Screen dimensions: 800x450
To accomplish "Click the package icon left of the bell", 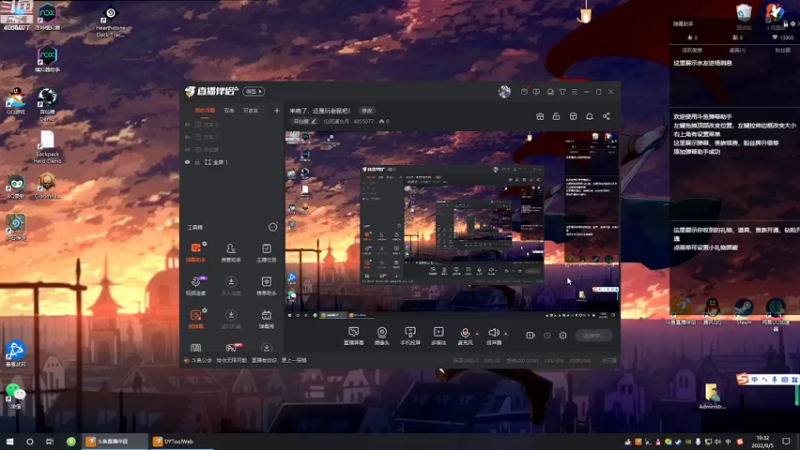I will click(573, 116).
